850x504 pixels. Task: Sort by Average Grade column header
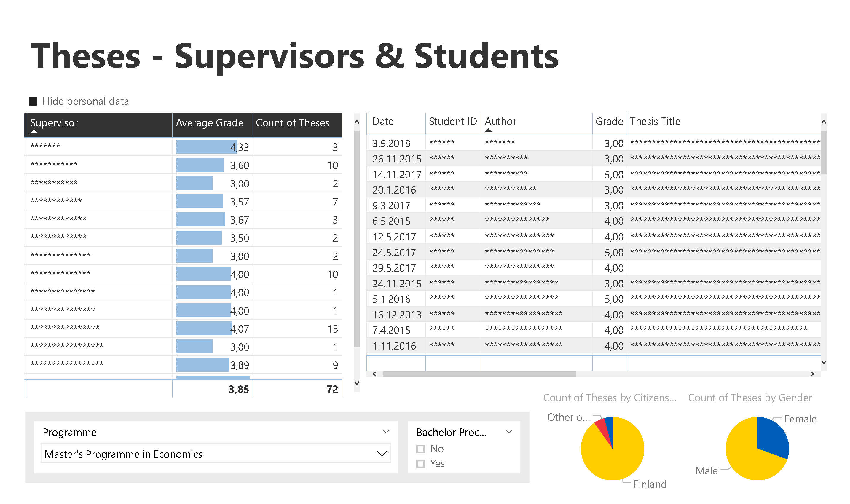pos(210,123)
